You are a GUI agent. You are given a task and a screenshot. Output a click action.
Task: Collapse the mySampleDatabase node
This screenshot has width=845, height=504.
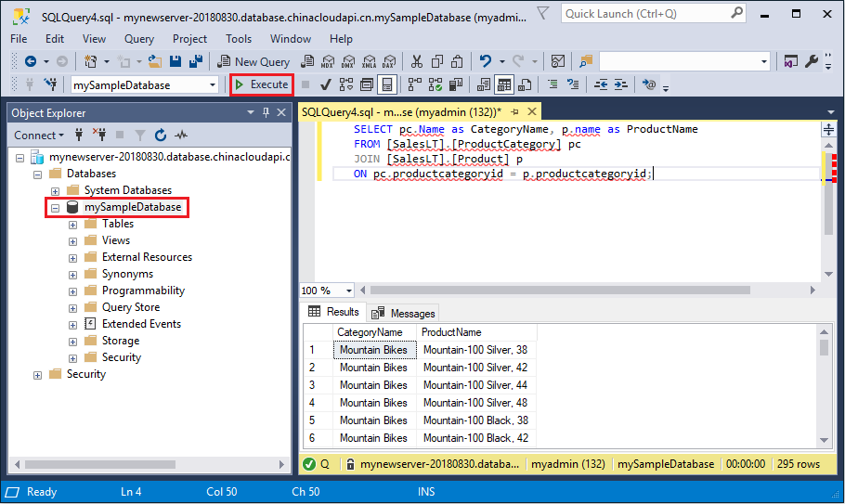point(55,208)
